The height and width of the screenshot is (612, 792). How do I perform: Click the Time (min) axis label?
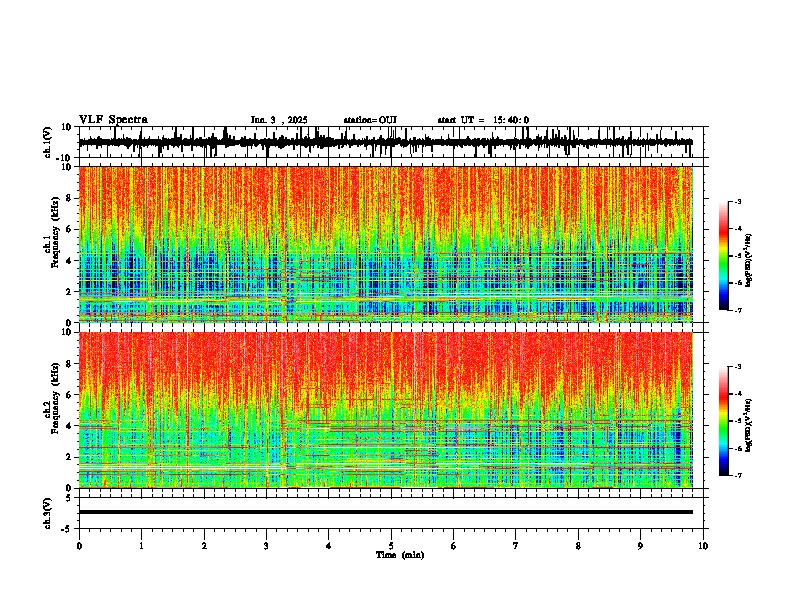coord(400,555)
